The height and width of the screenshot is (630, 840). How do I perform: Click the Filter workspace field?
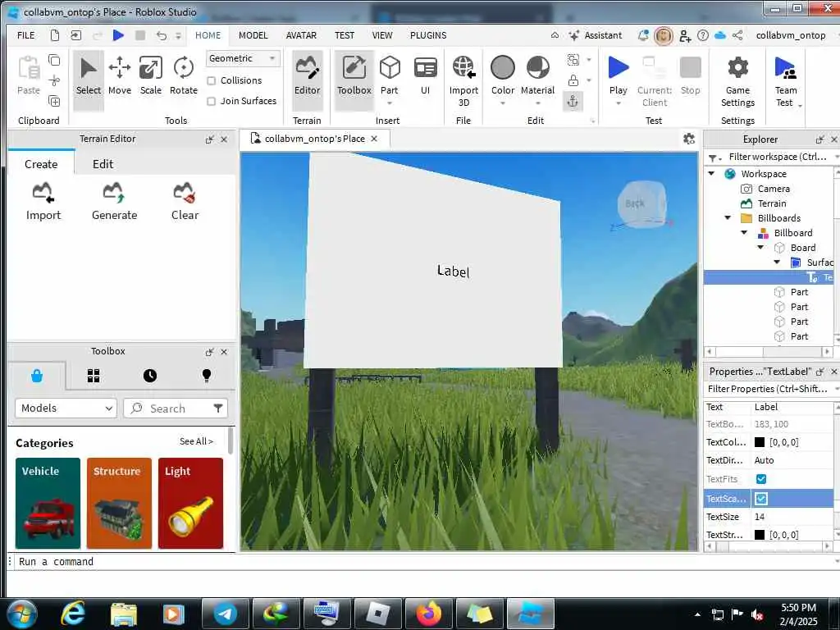tap(777, 157)
